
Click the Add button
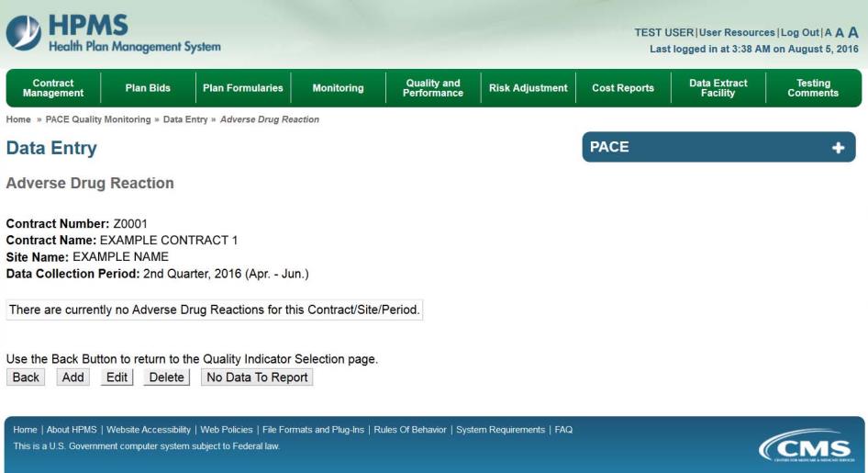point(72,377)
